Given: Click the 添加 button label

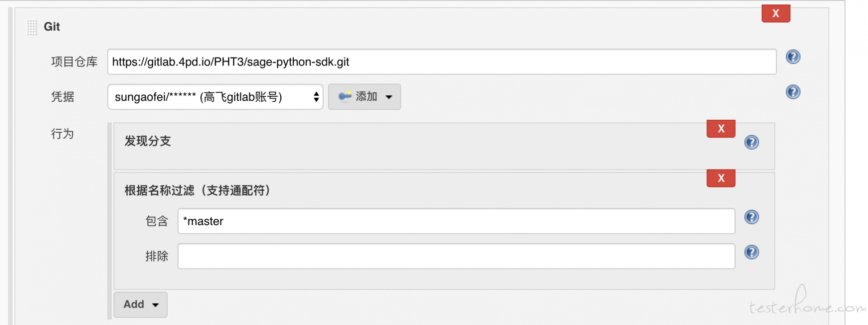Looking at the screenshot, I should click(x=367, y=96).
